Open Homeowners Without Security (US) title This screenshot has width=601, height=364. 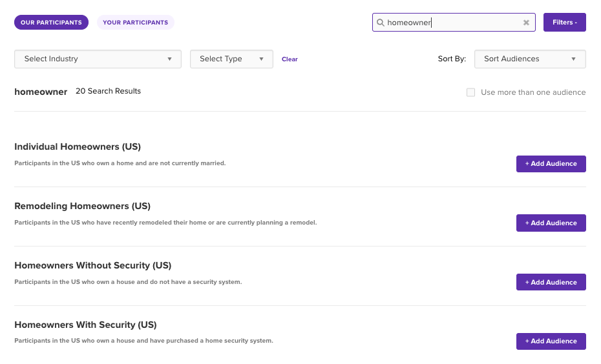click(93, 265)
